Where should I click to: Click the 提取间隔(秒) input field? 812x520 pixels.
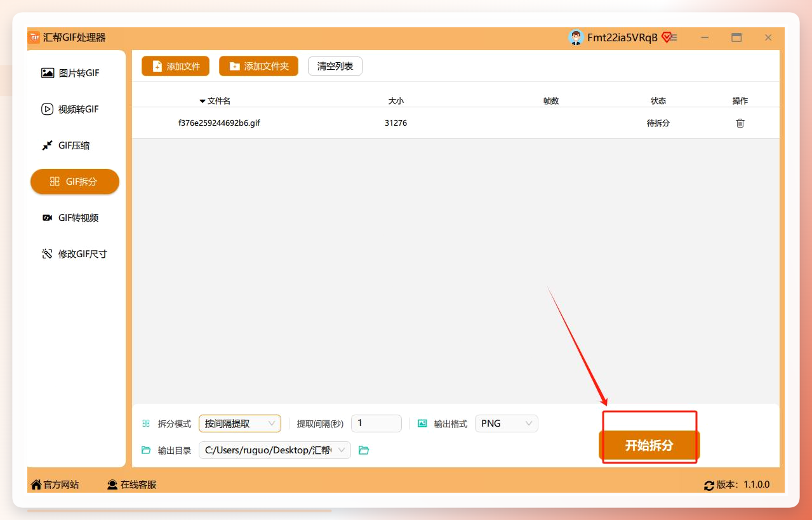(x=376, y=423)
